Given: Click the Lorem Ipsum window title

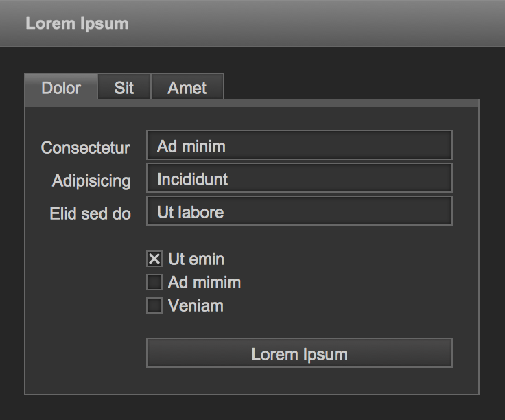Looking at the screenshot, I should pyautogui.click(x=77, y=24).
